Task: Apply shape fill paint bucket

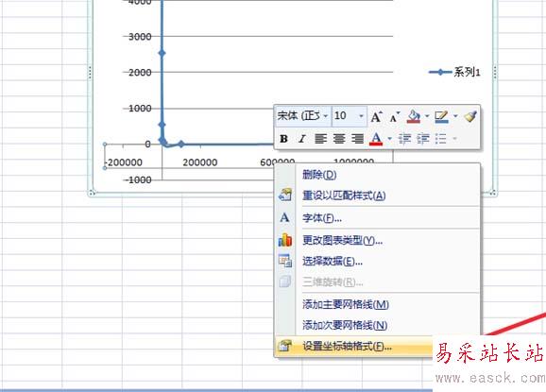Action: pos(414,116)
